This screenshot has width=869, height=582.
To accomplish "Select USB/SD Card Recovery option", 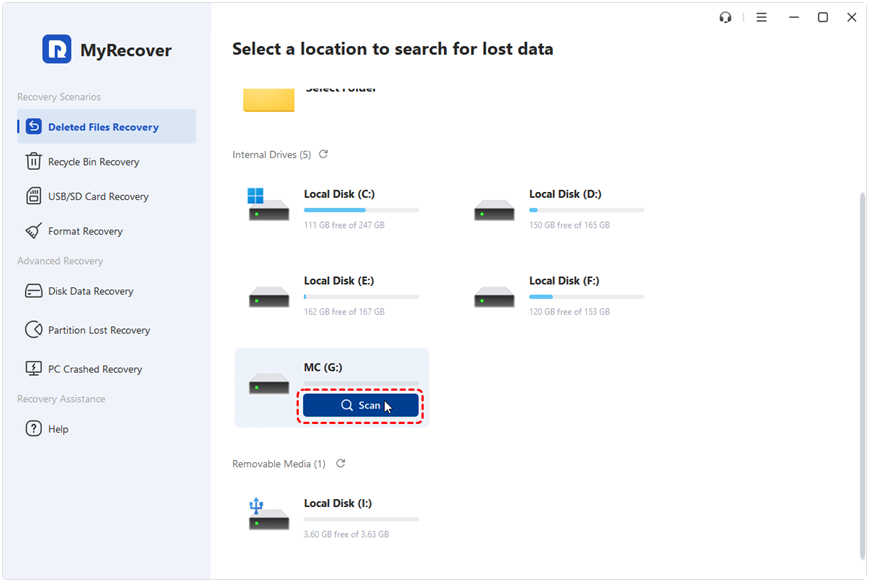I will tap(98, 196).
